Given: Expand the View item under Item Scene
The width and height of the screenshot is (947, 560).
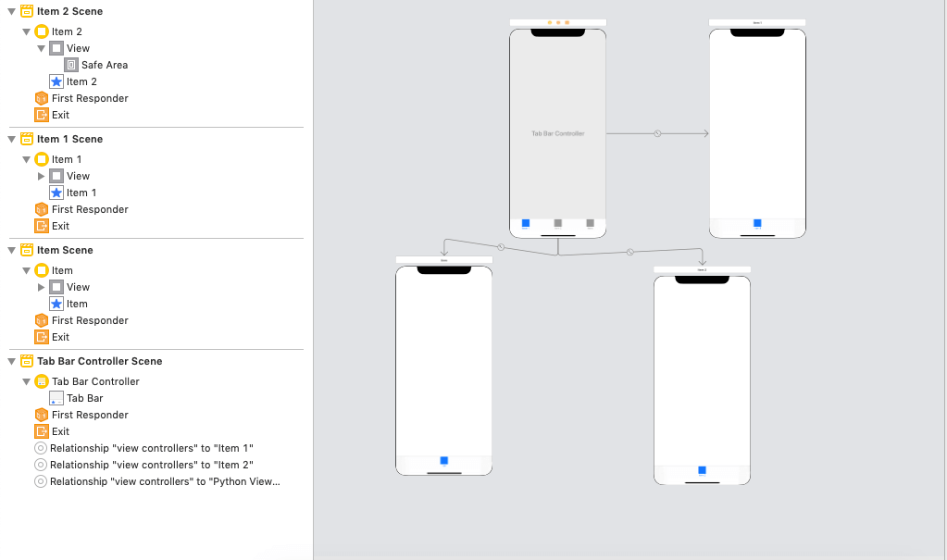Looking at the screenshot, I should click(41, 287).
